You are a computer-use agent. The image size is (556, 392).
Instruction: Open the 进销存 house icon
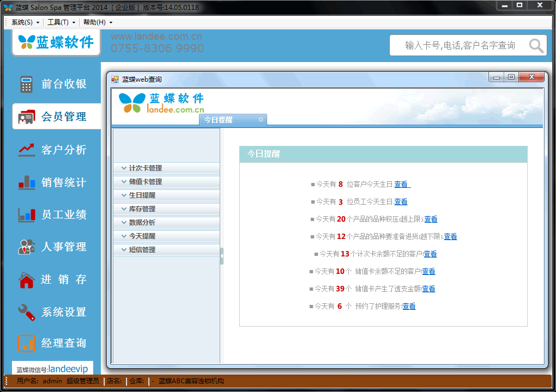coord(27,280)
